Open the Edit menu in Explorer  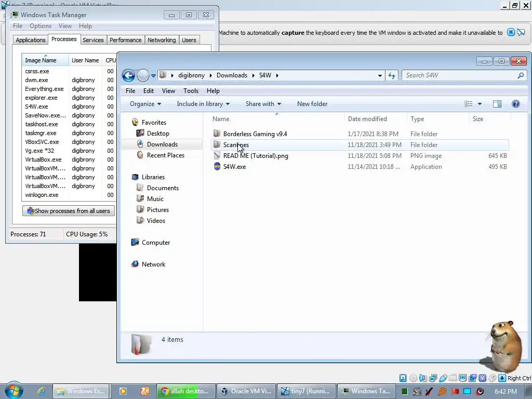pyautogui.click(x=148, y=91)
